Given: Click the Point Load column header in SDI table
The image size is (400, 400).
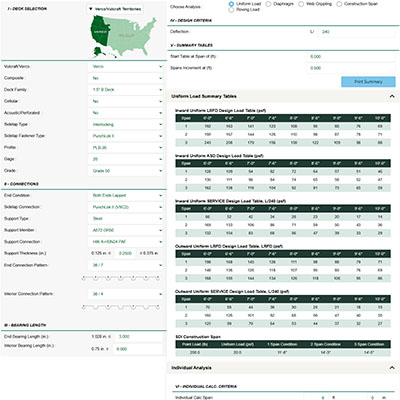Looking at the screenshot, I should 195,344.
